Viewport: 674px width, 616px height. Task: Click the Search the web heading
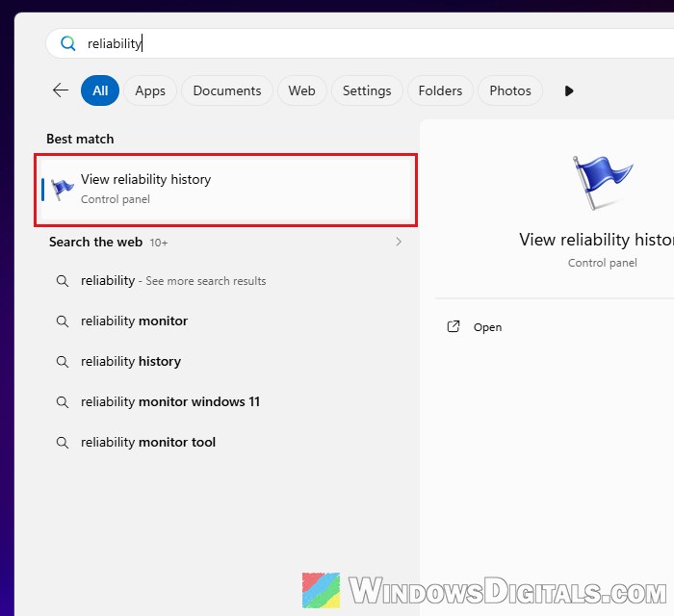[x=95, y=242]
